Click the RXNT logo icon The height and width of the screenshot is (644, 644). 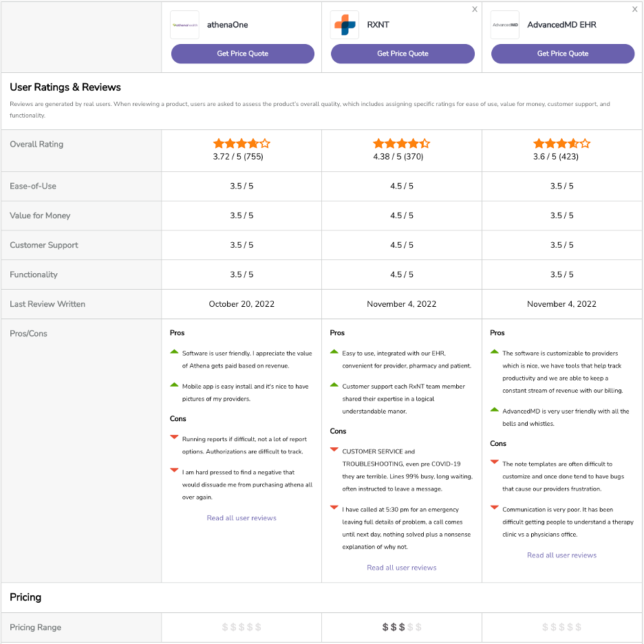click(345, 25)
